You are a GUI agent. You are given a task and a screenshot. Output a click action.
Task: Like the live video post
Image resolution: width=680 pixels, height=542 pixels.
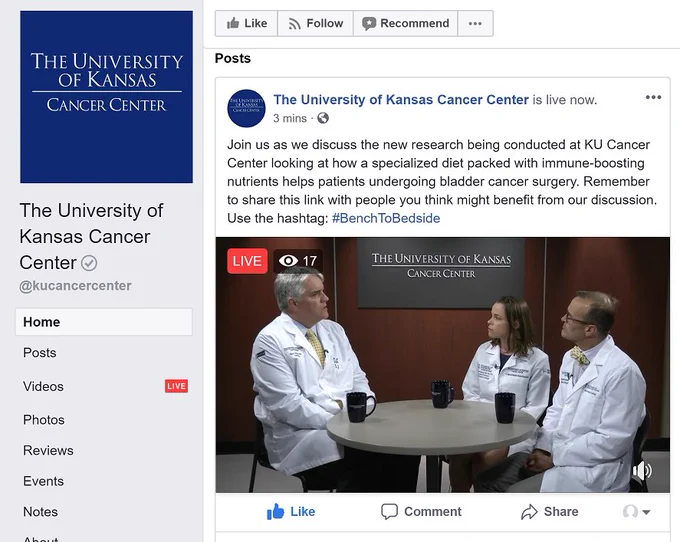point(291,512)
